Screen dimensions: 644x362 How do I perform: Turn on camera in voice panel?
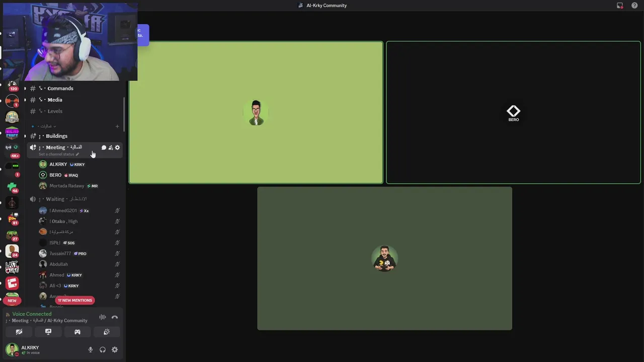(19, 332)
